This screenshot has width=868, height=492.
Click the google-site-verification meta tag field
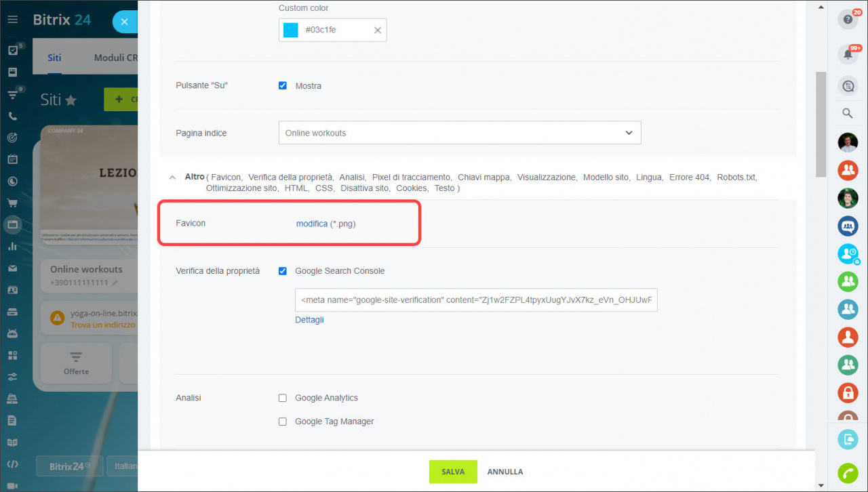[x=475, y=300]
